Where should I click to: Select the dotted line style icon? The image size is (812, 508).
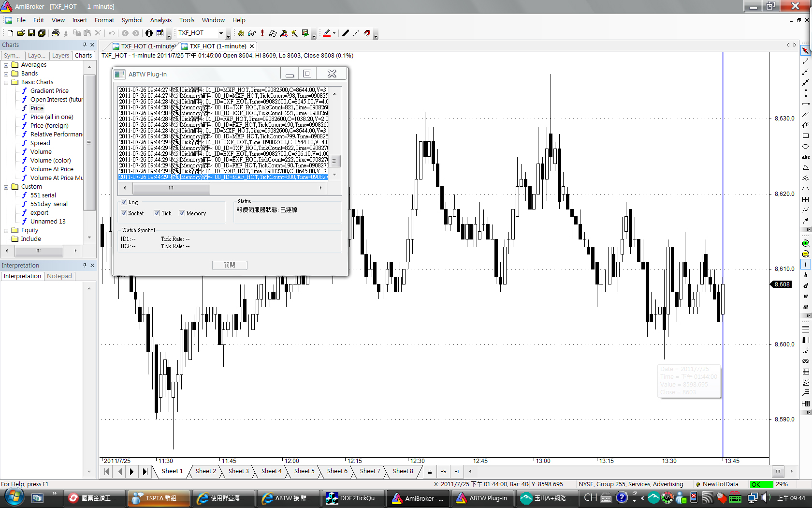356,33
